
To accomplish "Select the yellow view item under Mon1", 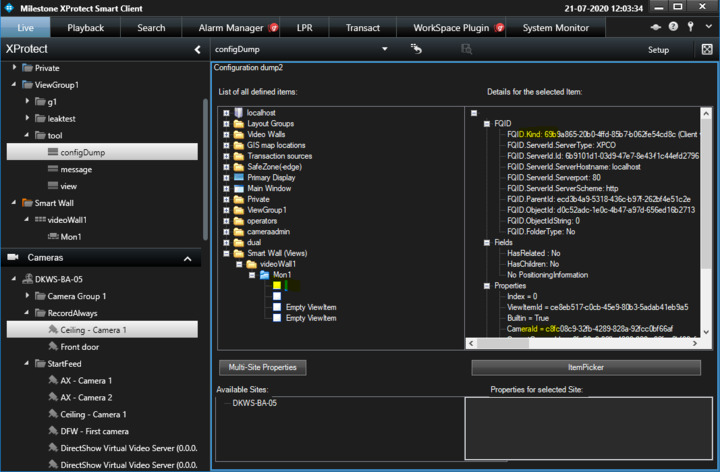I will tap(277, 285).
